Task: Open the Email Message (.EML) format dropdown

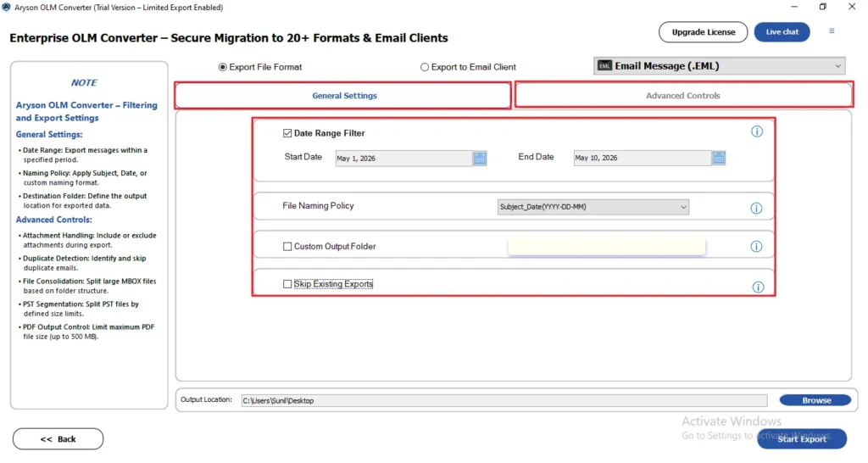Action: [719, 66]
